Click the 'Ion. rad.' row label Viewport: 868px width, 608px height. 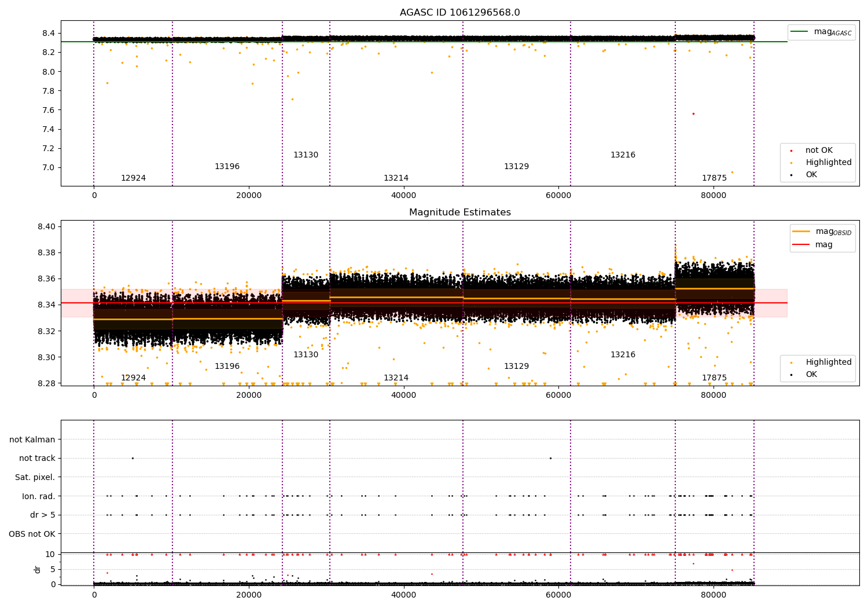39,496
